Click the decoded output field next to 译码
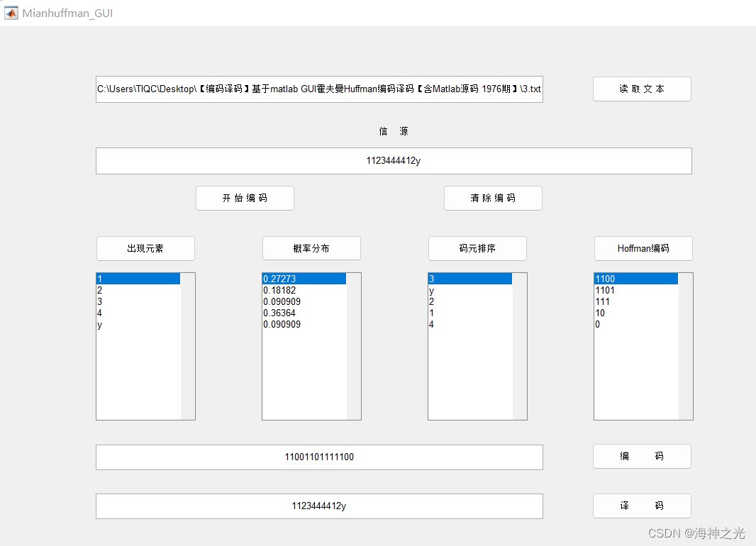This screenshot has width=756, height=546. coord(319,506)
